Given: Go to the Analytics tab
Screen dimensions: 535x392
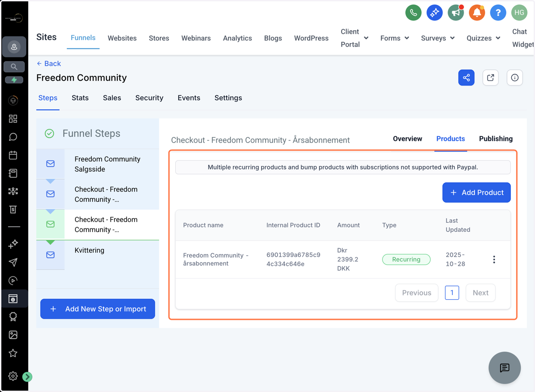Looking at the screenshot, I should [x=238, y=38].
